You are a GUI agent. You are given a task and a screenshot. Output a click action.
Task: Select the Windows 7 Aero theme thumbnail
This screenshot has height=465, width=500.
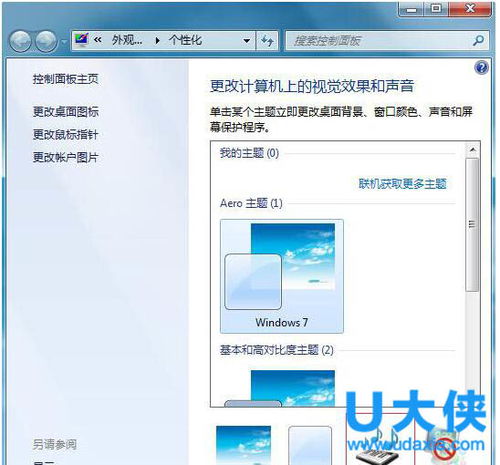(282, 276)
